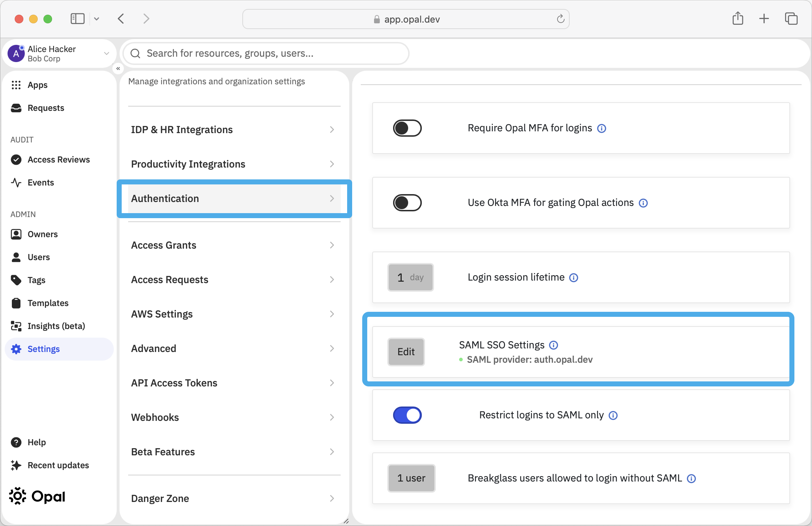
Task: Click info icon beside Breakglass users
Action: [x=691, y=479]
